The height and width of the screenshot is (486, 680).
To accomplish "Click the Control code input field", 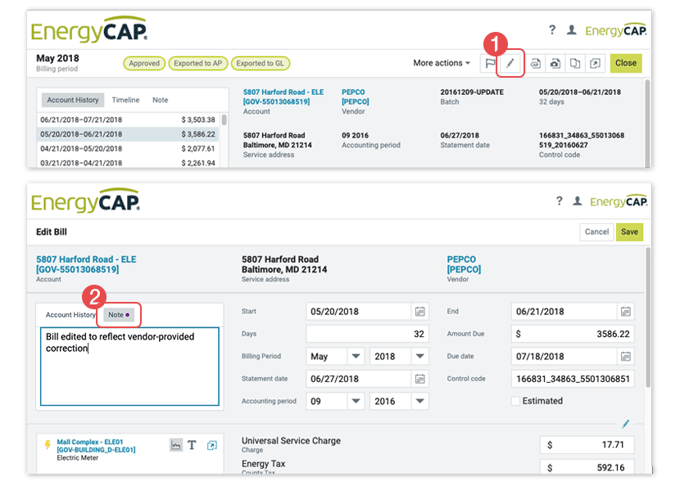I will point(573,379).
